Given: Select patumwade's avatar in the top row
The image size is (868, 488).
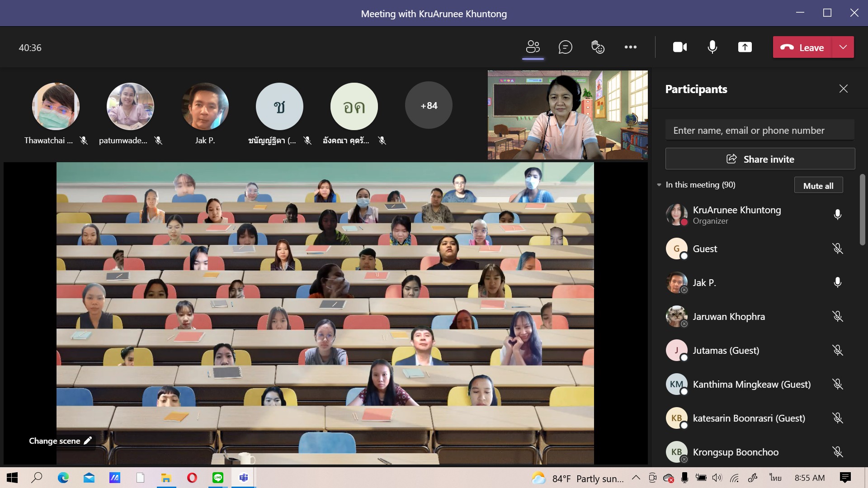Looking at the screenshot, I should 130,106.
